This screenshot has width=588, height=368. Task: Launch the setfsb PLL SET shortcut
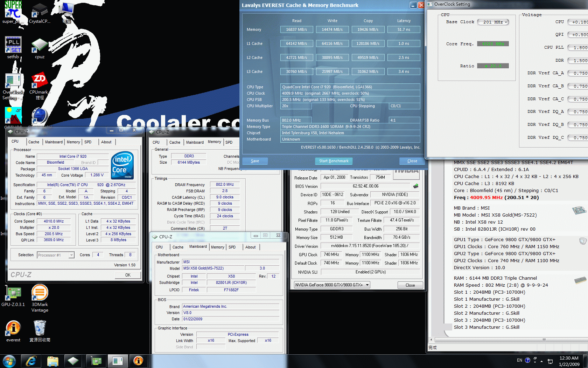point(13,47)
